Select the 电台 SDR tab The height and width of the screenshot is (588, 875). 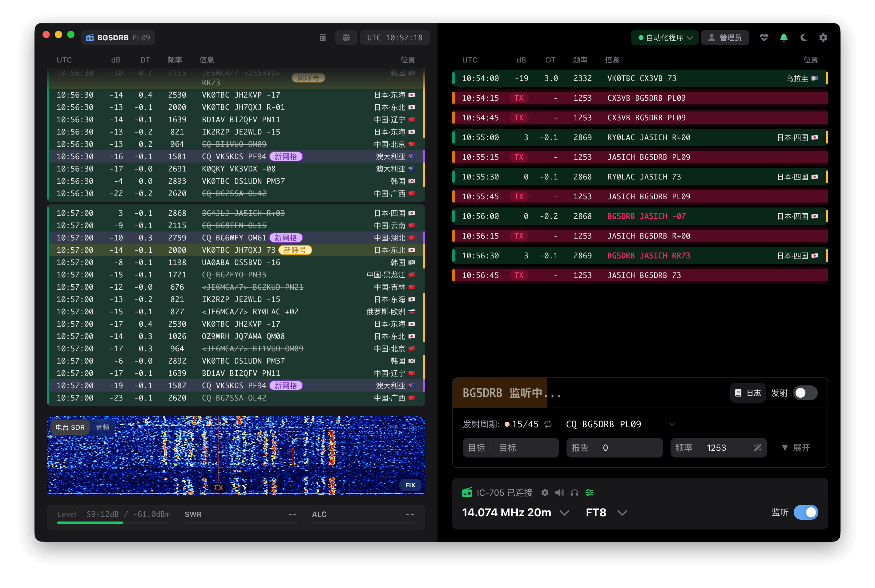pyautogui.click(x=70, y=427)
